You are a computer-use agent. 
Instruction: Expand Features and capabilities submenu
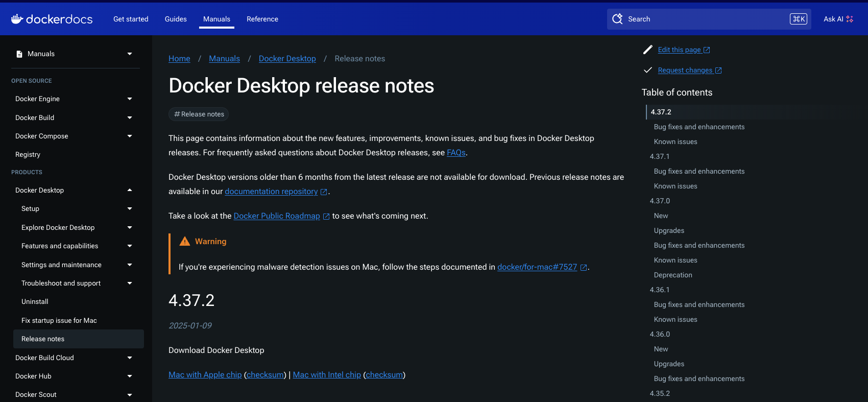(x=130, y=246)
